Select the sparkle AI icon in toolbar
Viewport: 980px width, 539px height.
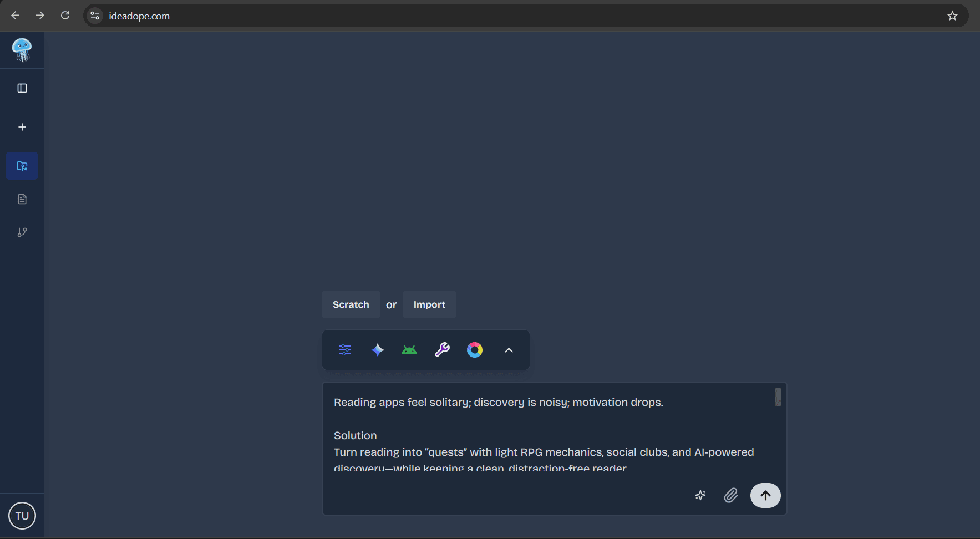[377, 349]
